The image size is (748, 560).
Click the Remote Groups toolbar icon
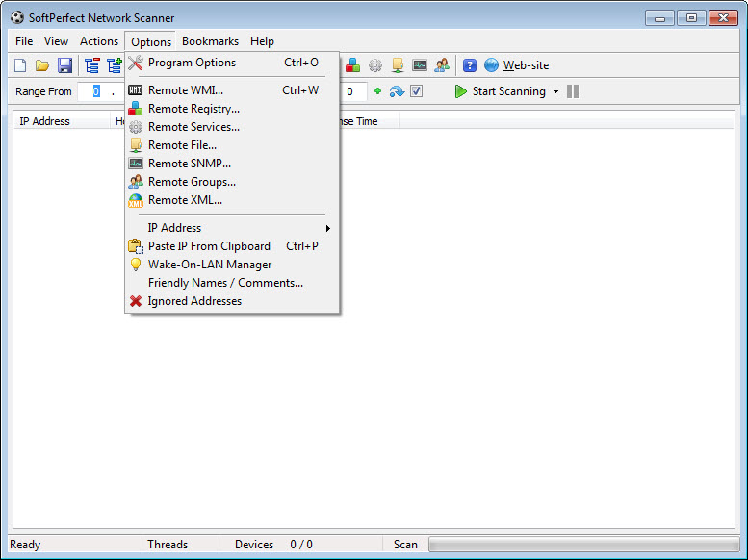coord(442,65)
